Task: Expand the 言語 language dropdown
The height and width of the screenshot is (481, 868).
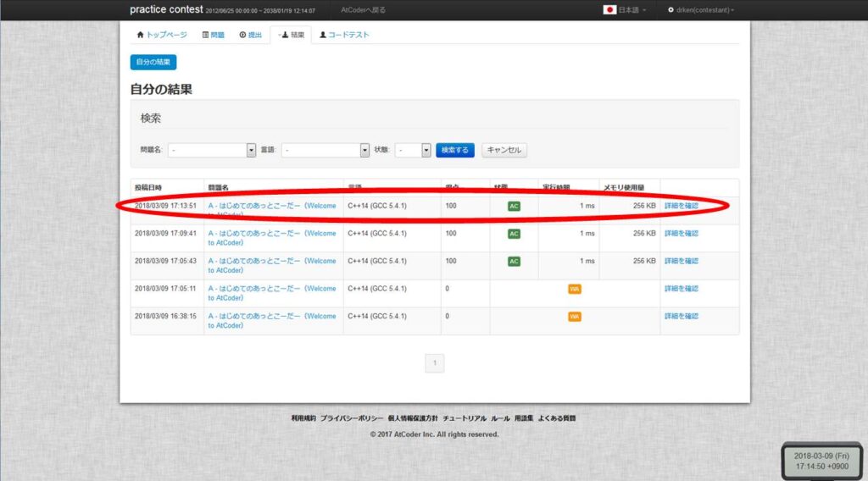Action: coord(364,150)
